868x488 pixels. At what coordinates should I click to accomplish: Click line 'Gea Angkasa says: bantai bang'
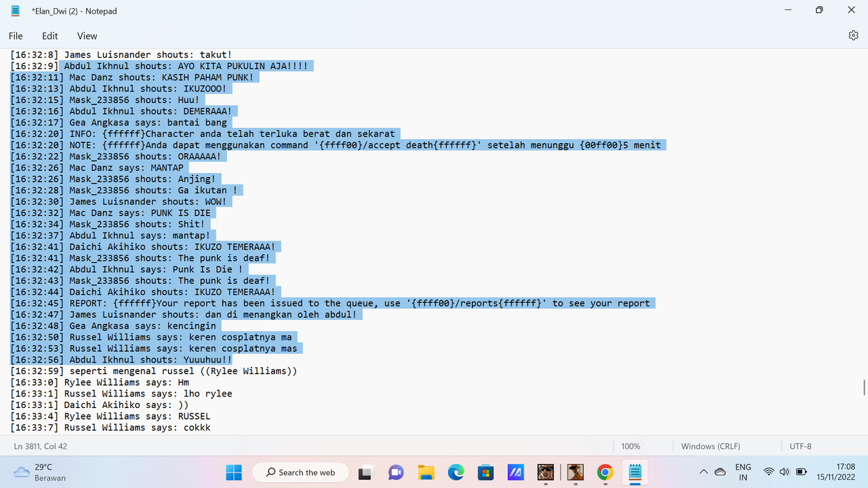click(x=118, y=122)
